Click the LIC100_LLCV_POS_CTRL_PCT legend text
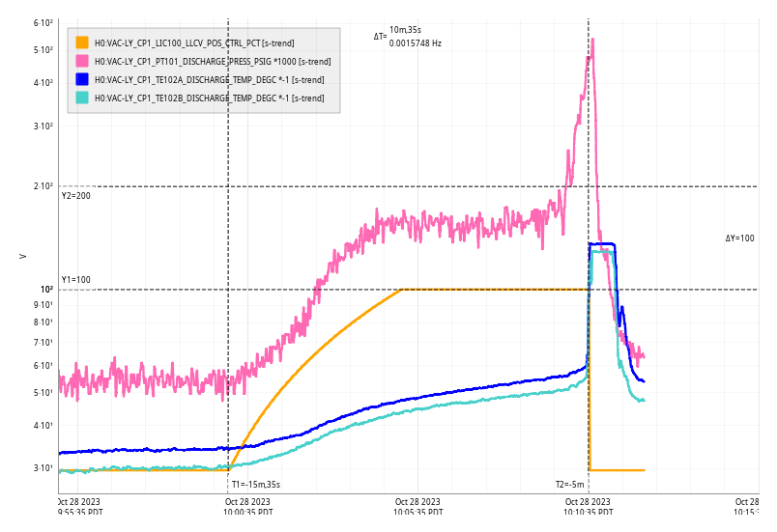777x532 pixels. (194, 42)
